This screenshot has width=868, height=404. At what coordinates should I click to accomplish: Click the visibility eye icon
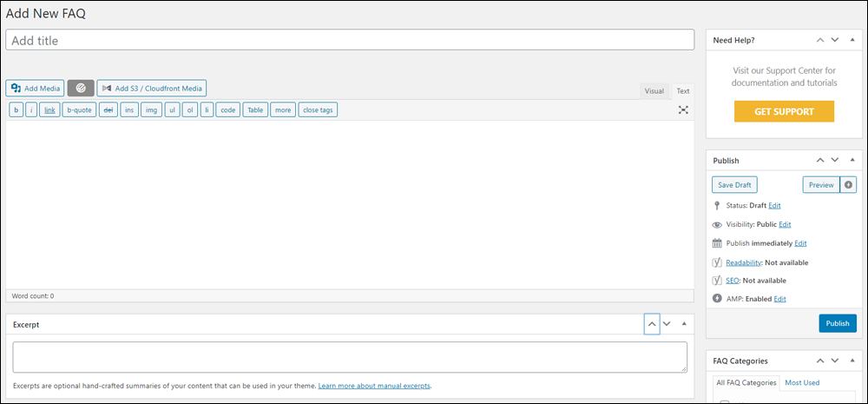pos(717,225)
